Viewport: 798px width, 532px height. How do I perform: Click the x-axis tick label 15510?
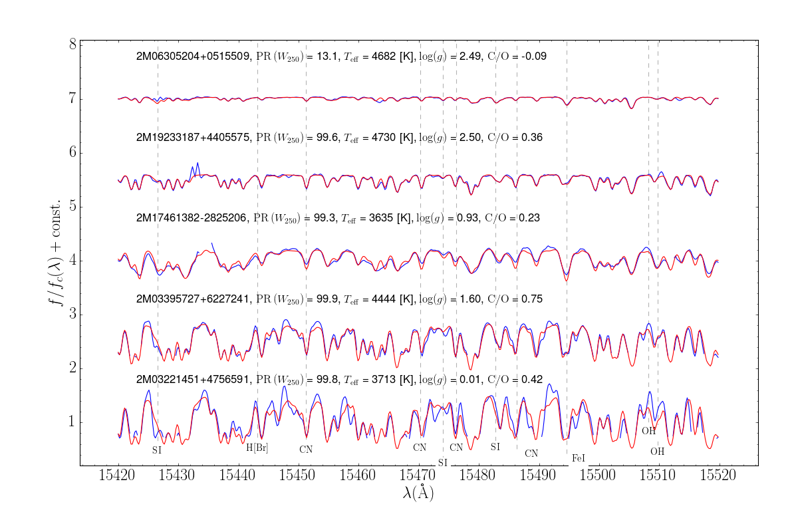[658, 477]
